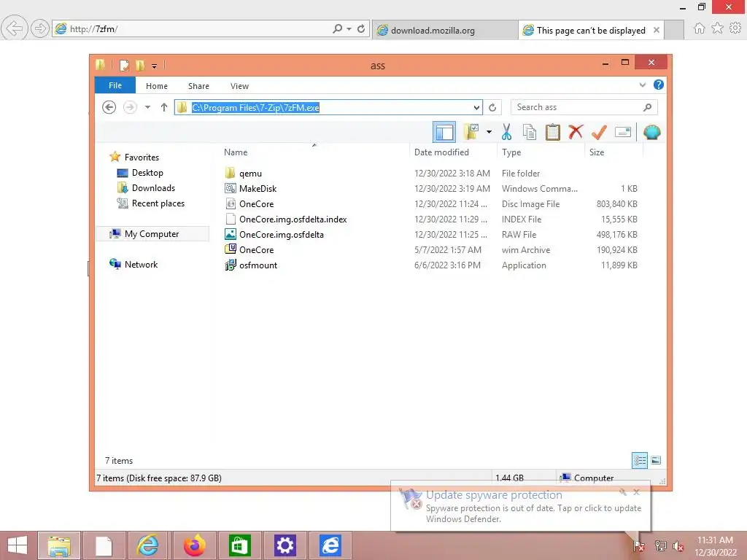The width and height of the screenshot is (747, 560).
Task: Refresh the Internet Explorer page
Action: click(x=361, y=28)
